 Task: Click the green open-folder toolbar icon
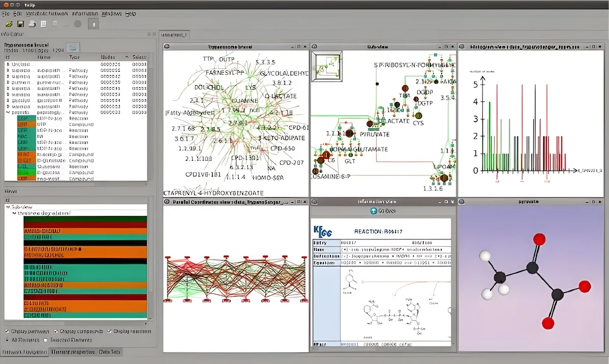pos(9,24)
